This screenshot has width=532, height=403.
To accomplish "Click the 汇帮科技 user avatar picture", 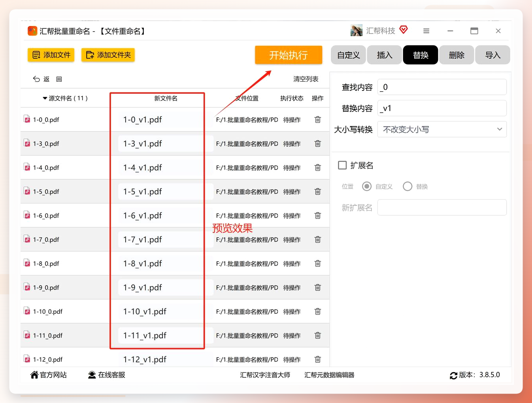I will coord(357,30).
